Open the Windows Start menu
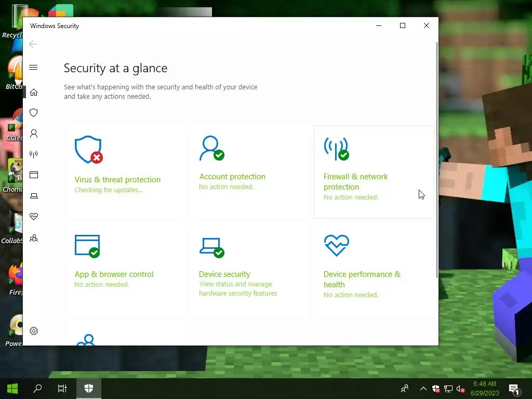Screen dimensions: 532x399 12,389
